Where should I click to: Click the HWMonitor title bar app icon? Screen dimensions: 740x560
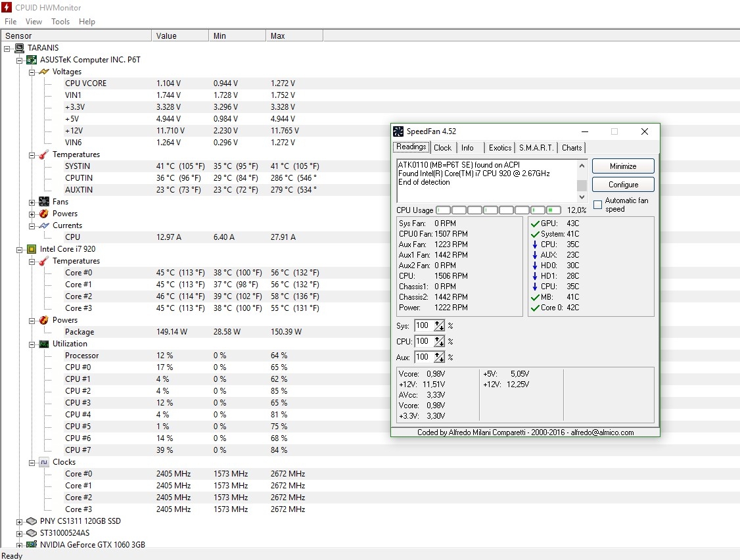[6, 7]
